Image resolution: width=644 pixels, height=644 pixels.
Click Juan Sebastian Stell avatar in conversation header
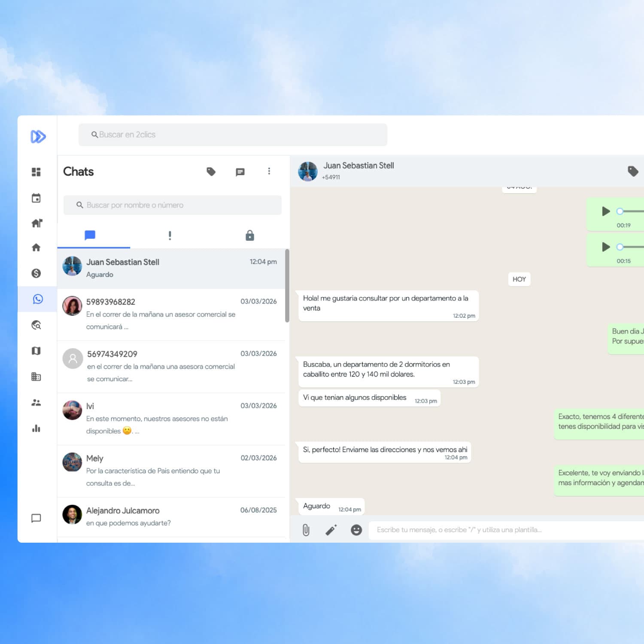pos(308,171)
